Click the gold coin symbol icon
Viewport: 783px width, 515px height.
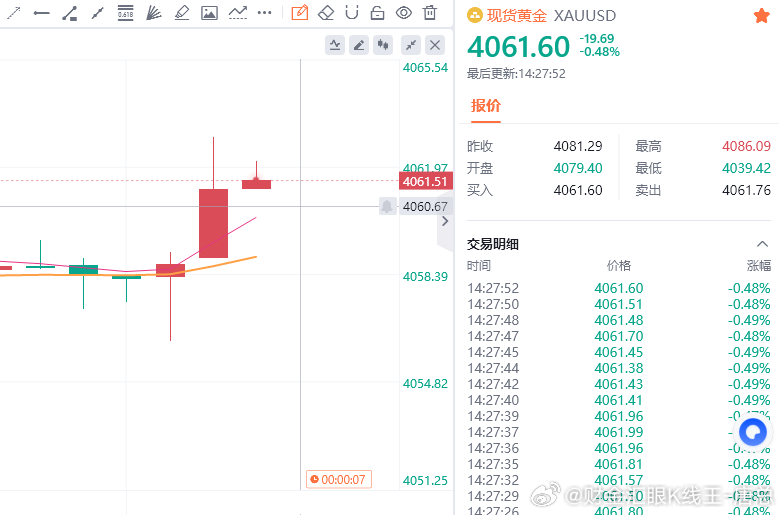474,16
